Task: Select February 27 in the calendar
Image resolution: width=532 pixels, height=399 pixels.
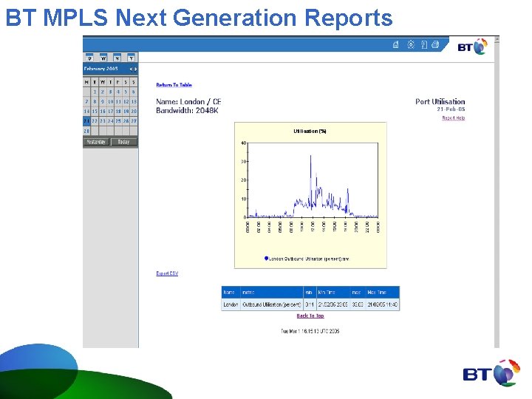Action: (x=134, y=121)
